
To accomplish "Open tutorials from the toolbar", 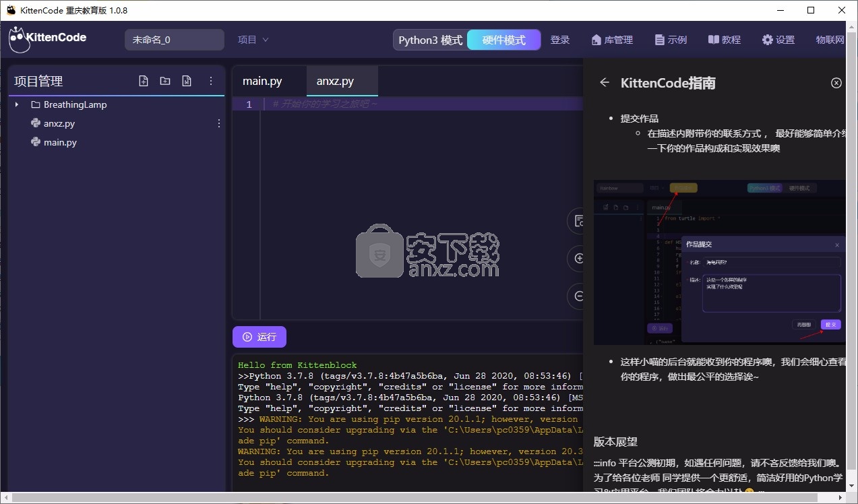I will (x=725, y=40).
